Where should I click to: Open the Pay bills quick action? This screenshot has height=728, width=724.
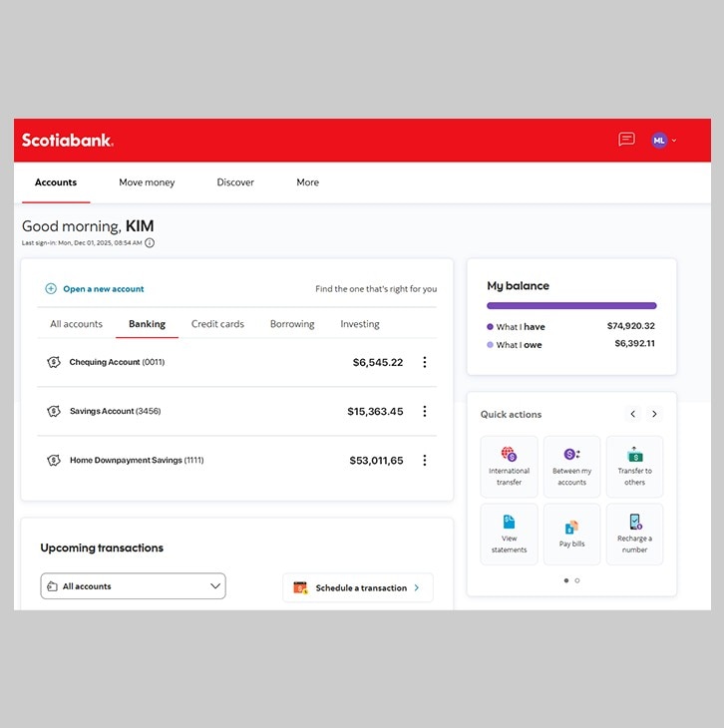[x=571, y=534]
